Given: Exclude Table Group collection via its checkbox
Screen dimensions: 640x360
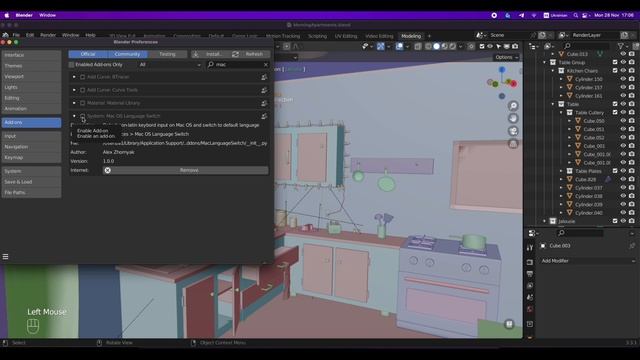Looking at the screenshot, I should 615,62.
